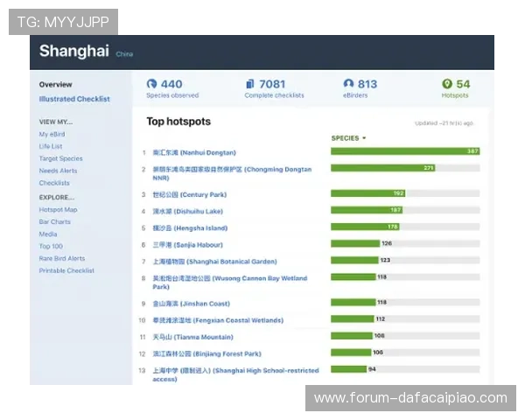Click the 271 species bar for Chongming Dongtan

tap(383, 168)
